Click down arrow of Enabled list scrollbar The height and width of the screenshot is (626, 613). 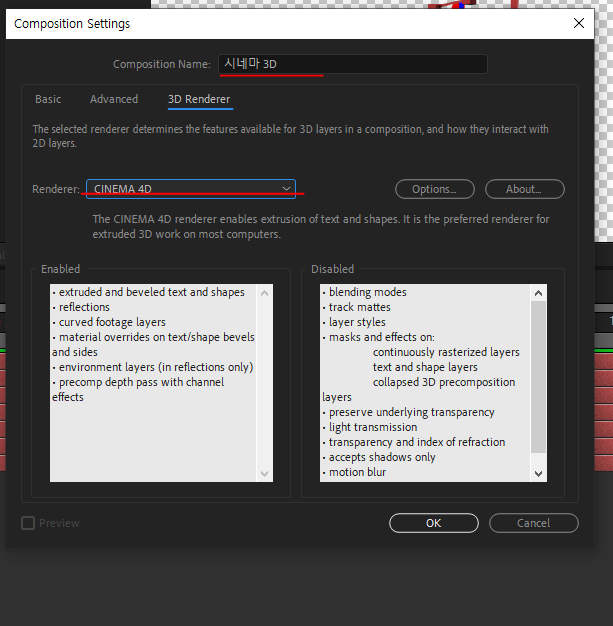click(x=264, y=473)
